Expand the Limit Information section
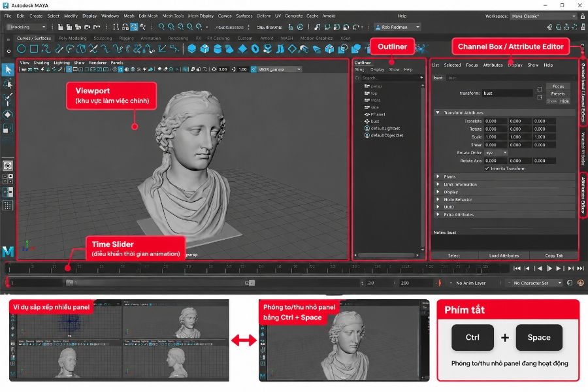 (x=438, y=184)
